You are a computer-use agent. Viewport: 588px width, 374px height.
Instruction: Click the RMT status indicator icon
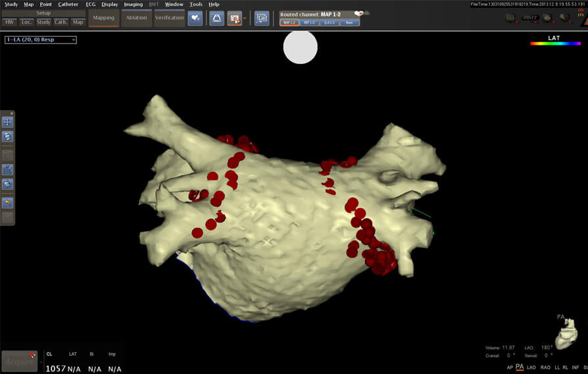[530, 18]
